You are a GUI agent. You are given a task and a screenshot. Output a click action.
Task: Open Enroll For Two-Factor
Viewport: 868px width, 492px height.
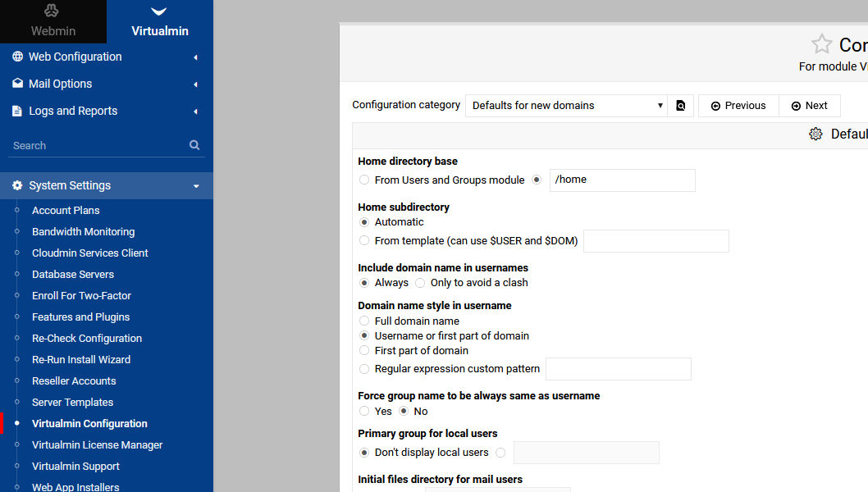point(81,295)
